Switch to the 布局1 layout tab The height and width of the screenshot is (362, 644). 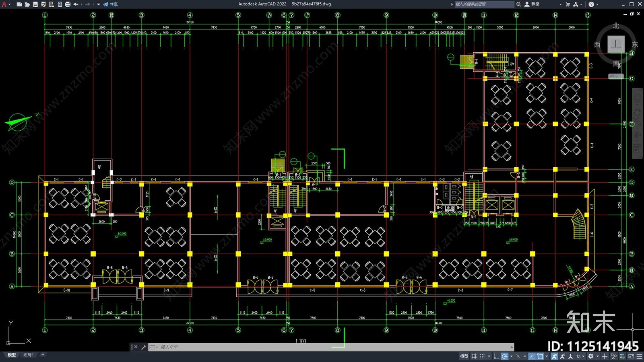[28, 355]
